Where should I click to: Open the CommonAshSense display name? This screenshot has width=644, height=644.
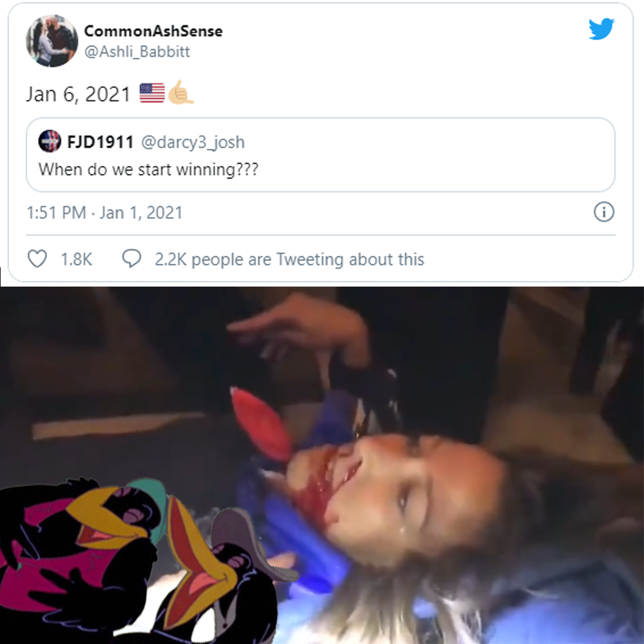point(153,31)
